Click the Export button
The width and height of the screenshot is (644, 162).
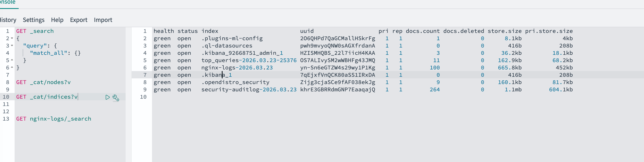tap(79, 20)
